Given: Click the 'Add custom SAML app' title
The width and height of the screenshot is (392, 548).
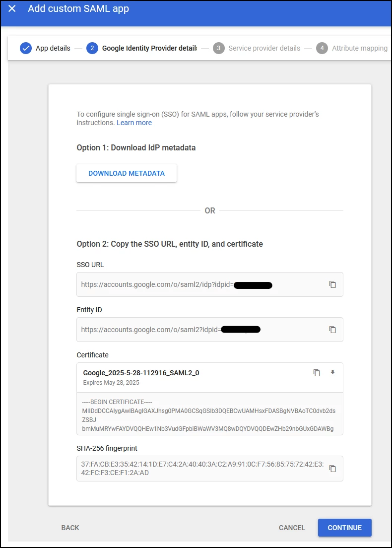Looking at the screenshot, I should tap(78, 8).
